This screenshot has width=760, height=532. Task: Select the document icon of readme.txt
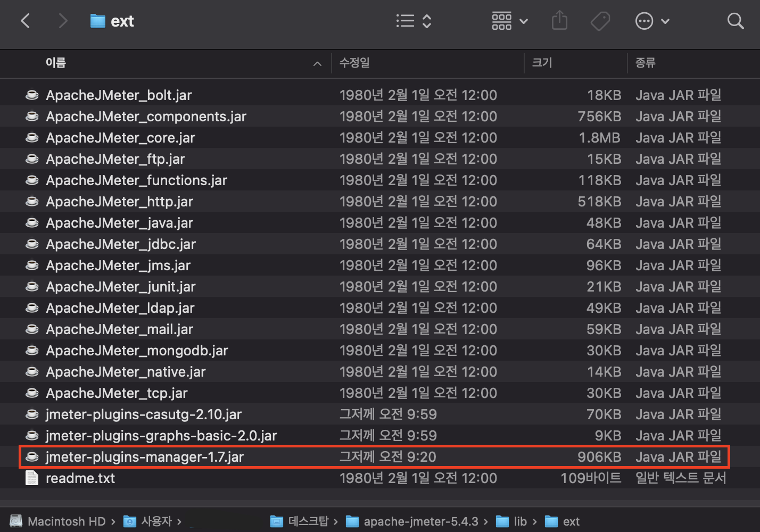pyautogui.click(x=32, y=478)
